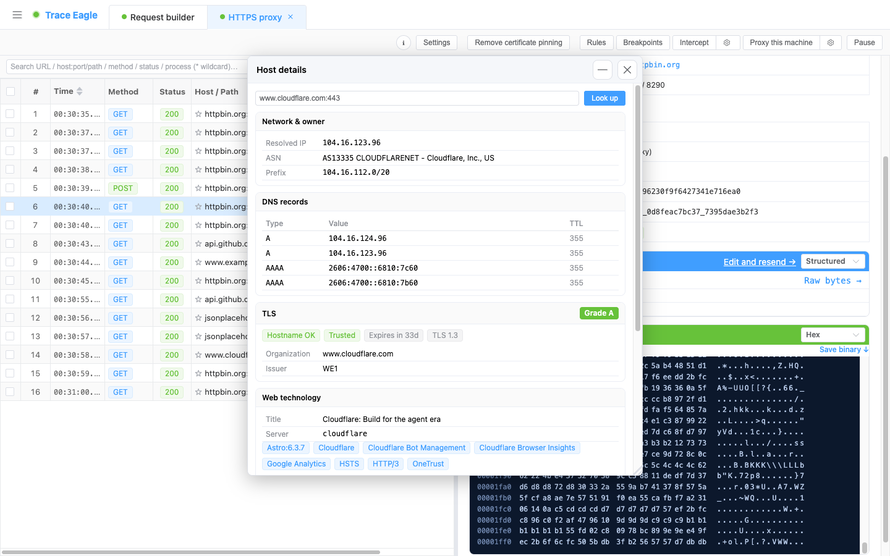
Task: Focus the host lookup input field
Action: tap(417, 98)
